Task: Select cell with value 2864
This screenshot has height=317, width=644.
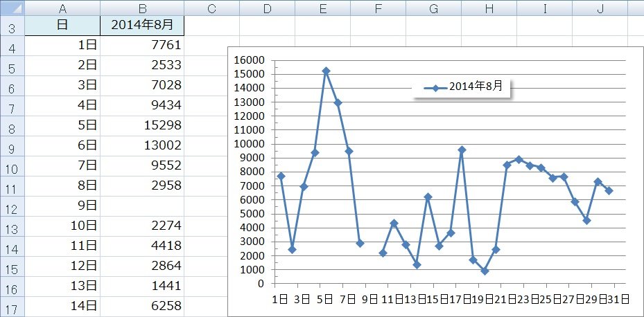Action: [142, 267]
